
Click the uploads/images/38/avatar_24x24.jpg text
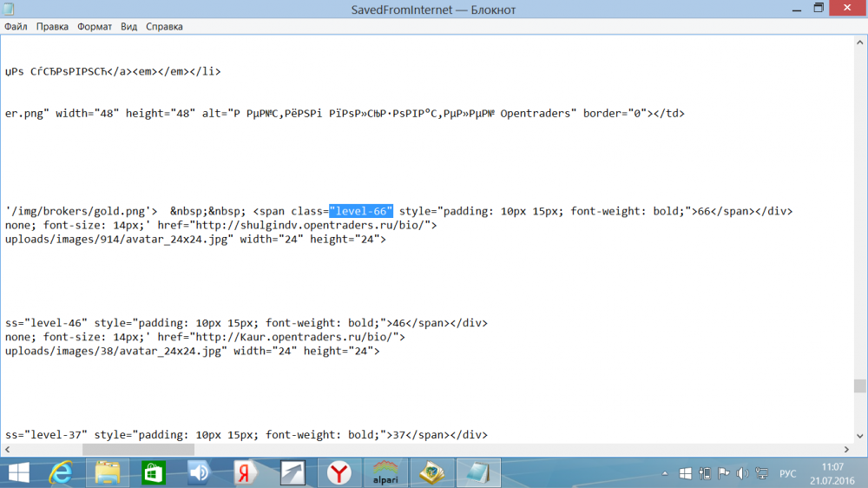point(113,351)
